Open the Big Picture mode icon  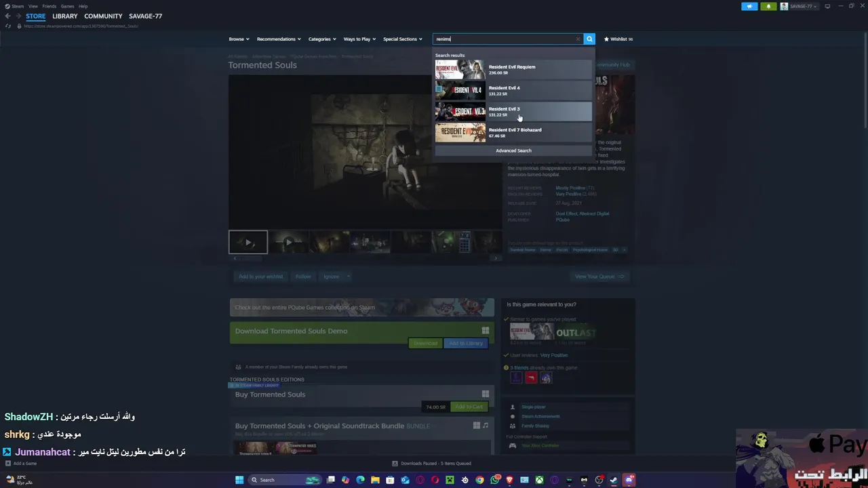point(827,6)
